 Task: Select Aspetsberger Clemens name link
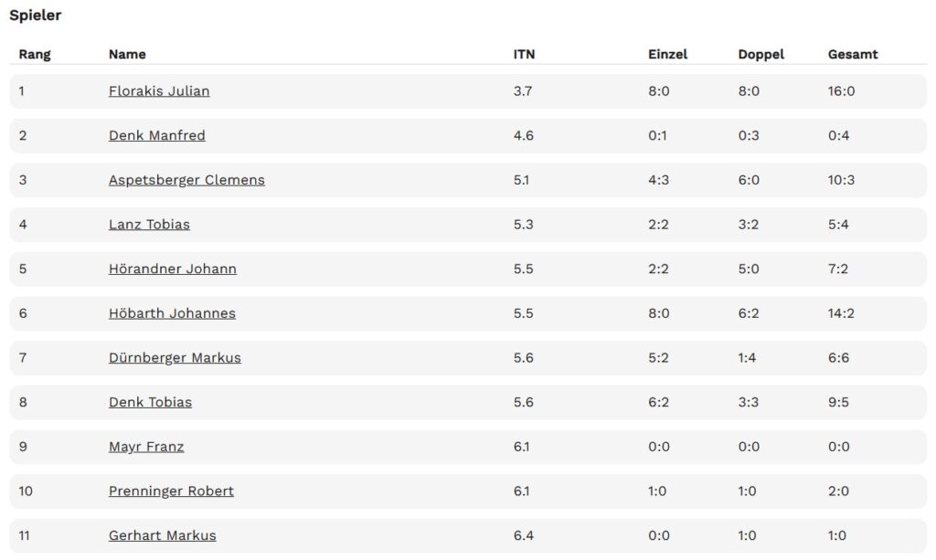[186, 180]
